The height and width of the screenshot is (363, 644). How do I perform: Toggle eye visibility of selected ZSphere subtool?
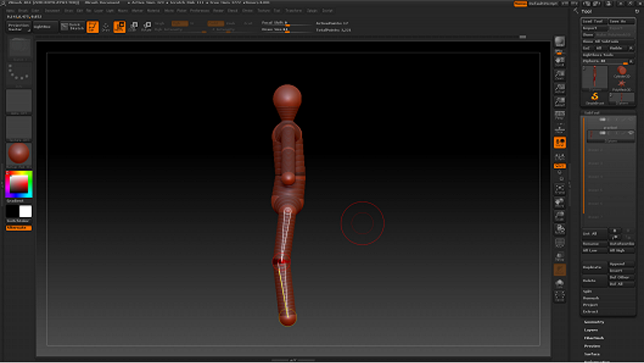coord(631,133)
